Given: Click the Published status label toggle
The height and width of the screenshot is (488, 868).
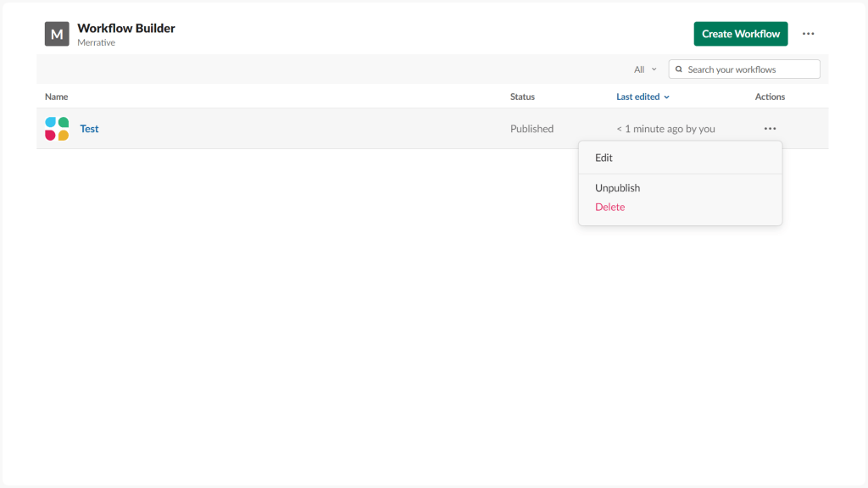Looking at the screenshot, I should coord(531,128).
